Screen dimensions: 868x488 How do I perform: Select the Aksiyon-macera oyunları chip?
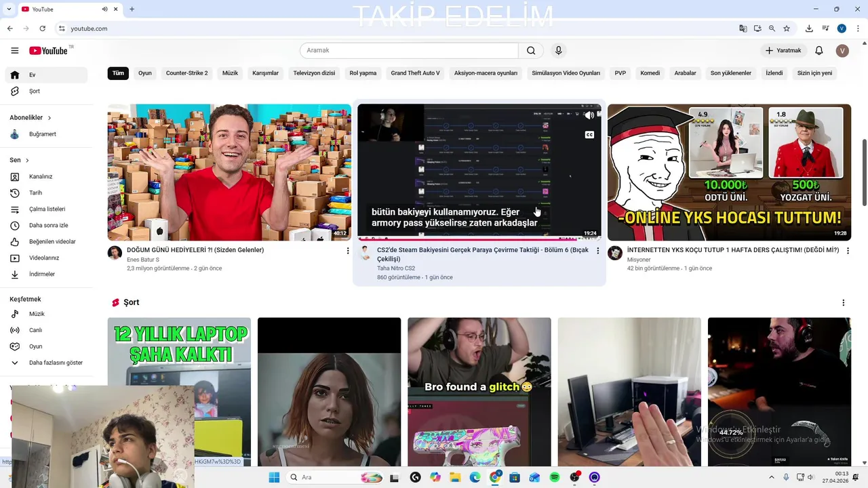[486, 73]
